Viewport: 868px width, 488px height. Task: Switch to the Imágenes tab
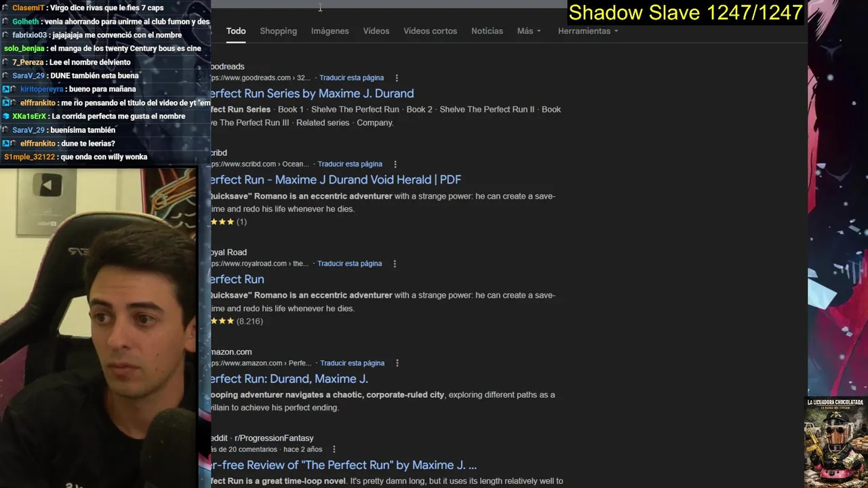(x=330, y=31)
